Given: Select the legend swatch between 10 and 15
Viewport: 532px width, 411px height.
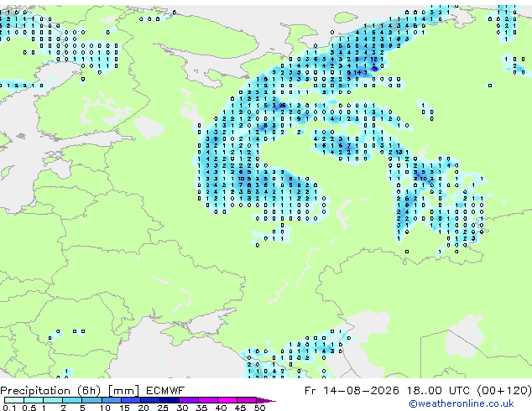Looking at the screenshot, I should pos(111,400).
